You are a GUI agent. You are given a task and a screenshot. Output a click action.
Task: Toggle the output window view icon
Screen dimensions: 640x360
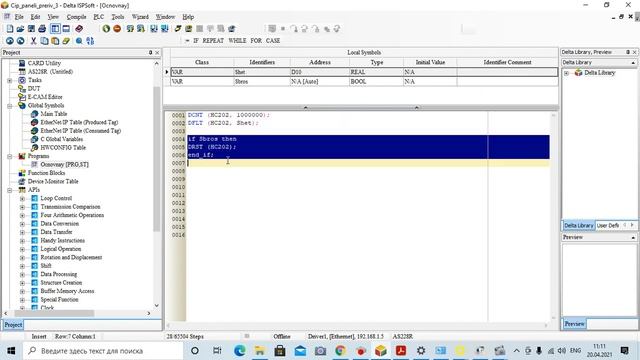coord(66,29)
